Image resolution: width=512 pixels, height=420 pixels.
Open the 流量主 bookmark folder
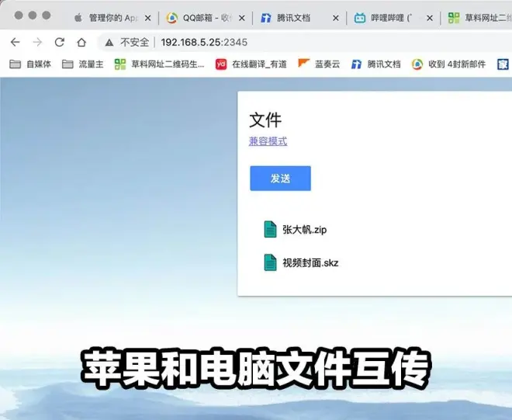[83, 64]
